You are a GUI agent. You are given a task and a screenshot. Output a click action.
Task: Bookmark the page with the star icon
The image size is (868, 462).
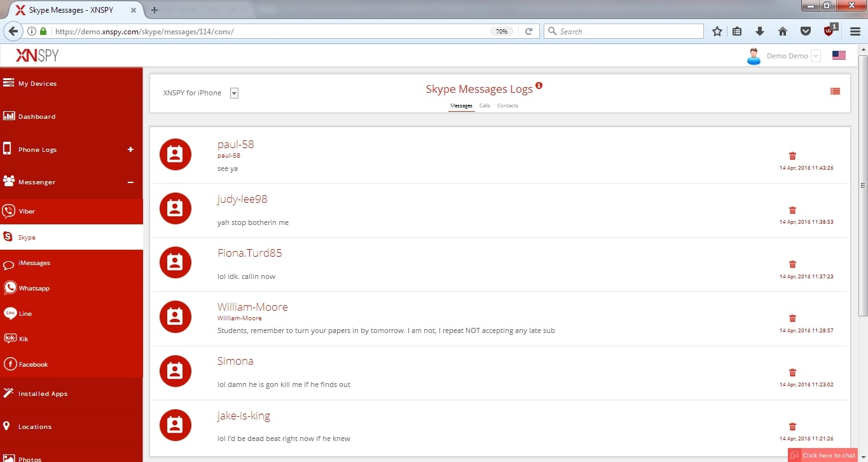click(717, 31)
